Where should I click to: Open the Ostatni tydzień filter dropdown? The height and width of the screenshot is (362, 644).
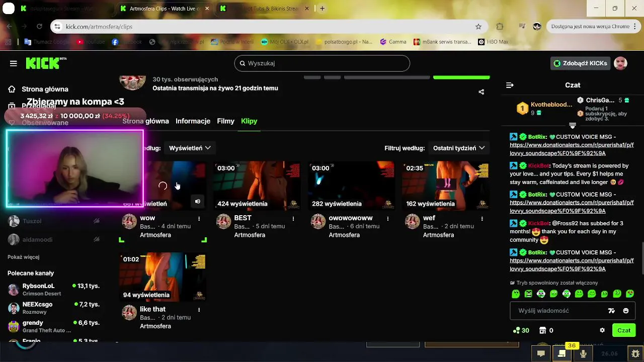pyautogui.click(x=459, y=148)
